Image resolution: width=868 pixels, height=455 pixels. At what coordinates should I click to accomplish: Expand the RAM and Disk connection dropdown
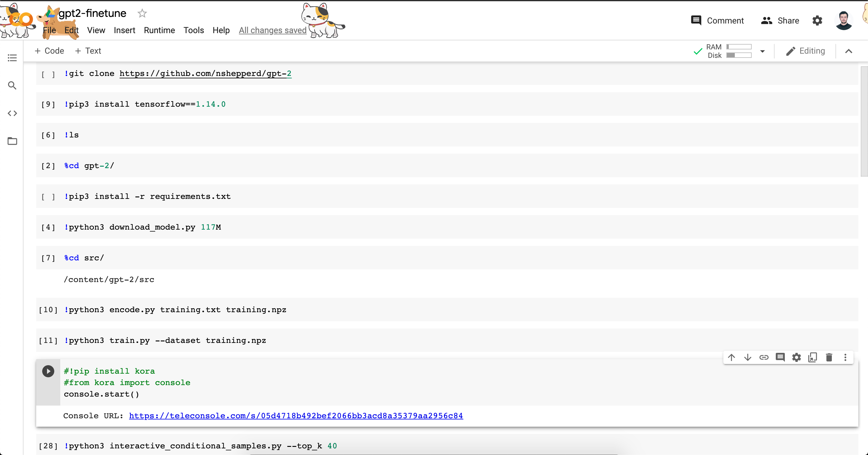point(763,51)
